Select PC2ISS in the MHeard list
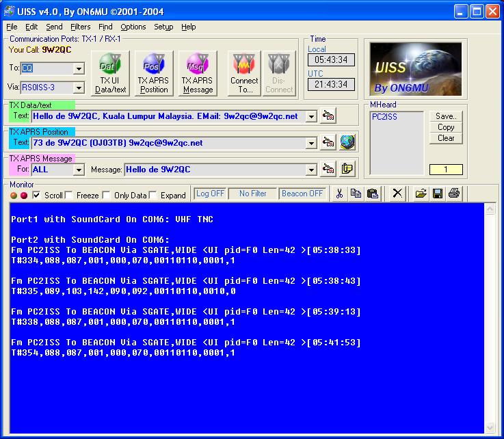Screen dimensions: 504x439 point(384,117)
